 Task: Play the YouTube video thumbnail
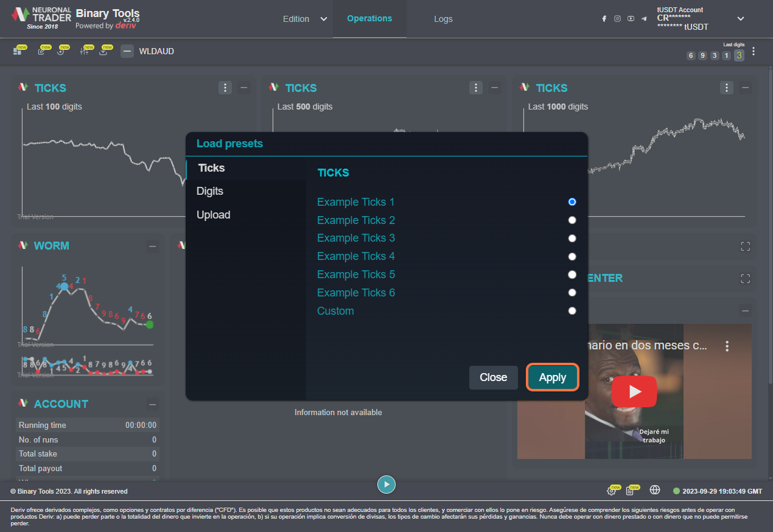(x=634, y=391)
